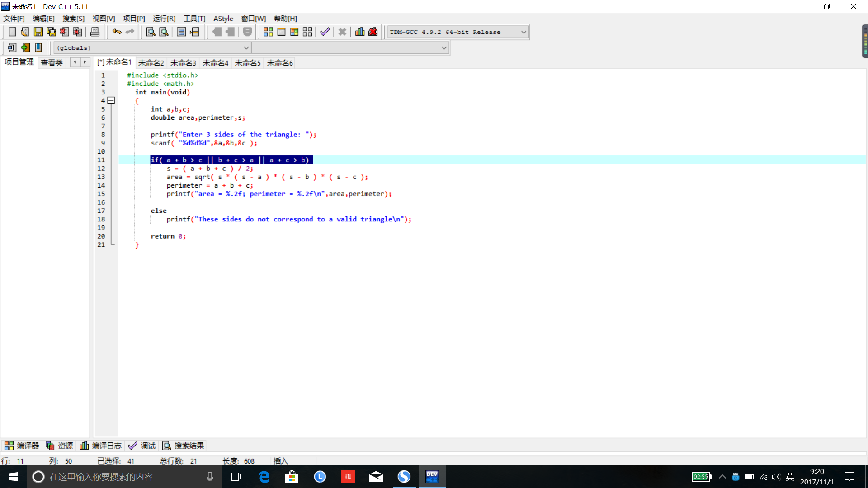The width and height of the screenshot is (868, 488).
Task: Select the 项目管理 sidebar tab
Action: point(19,62)
